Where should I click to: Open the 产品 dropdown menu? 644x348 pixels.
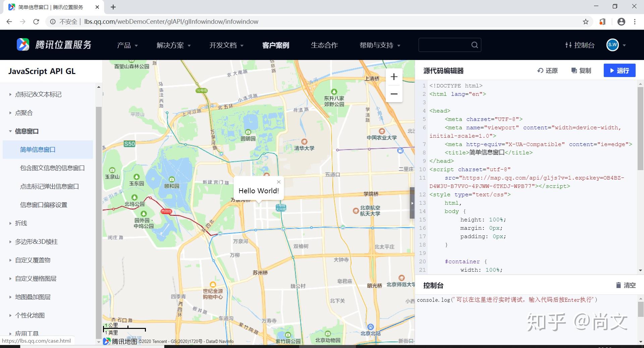coord(127,45)
